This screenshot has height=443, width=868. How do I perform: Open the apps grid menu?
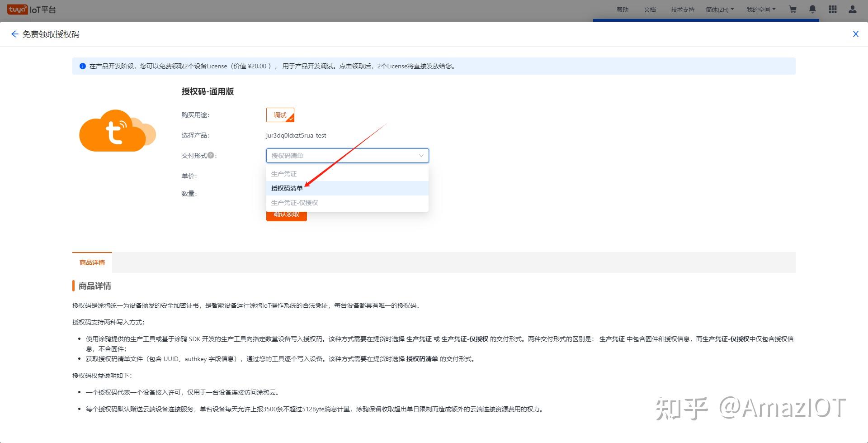pos(832,9)
